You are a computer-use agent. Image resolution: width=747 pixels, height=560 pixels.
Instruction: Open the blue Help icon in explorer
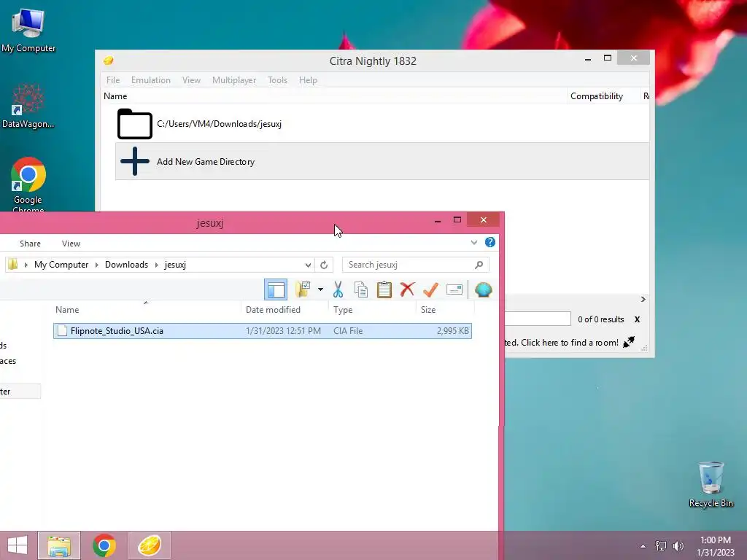[489, 242]
